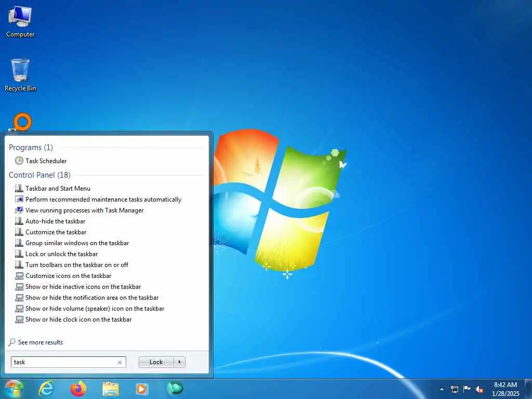Click the Show desktop strip at taskbar end

click(528, 389)
